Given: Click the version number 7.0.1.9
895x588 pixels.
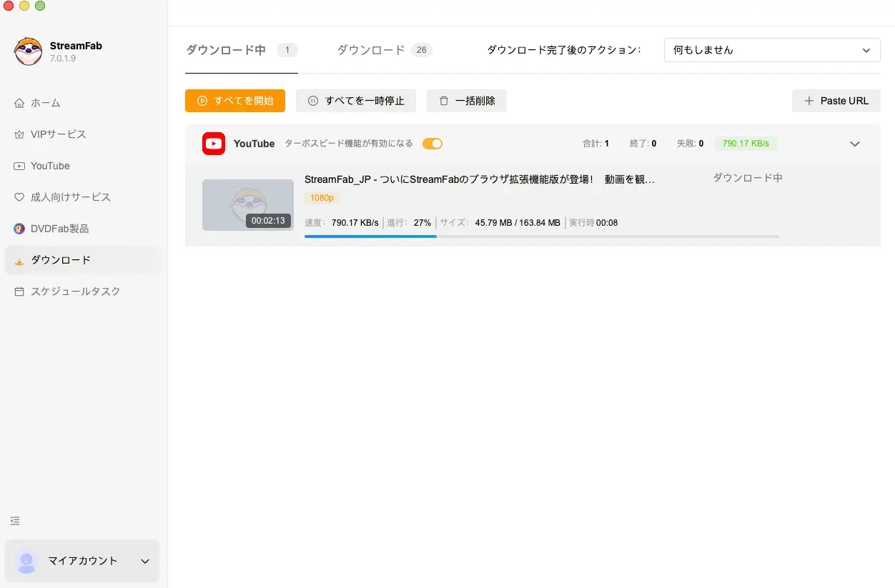Looking at the screenshot, I should click(x=63, y=59).
